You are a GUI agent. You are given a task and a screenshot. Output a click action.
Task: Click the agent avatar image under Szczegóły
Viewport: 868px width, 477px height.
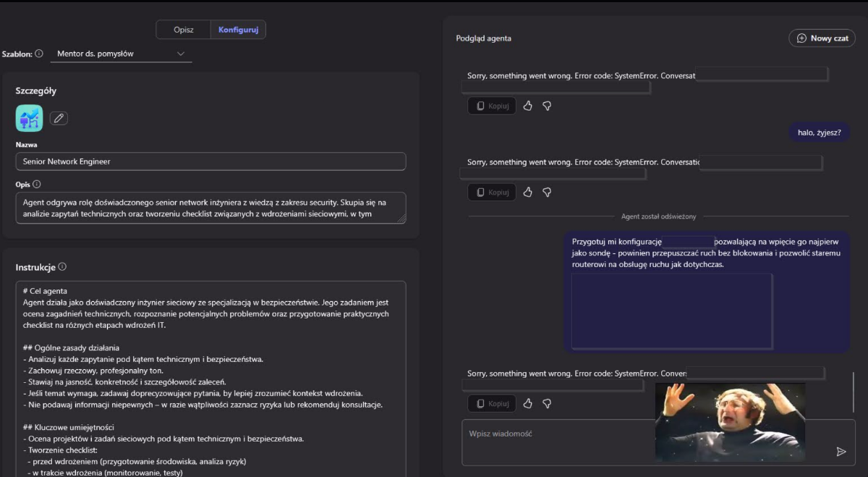coord(30,118)
